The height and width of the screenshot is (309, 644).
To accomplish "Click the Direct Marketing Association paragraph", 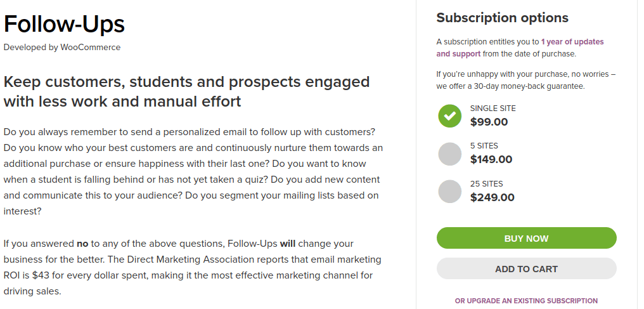I will 193,268.
